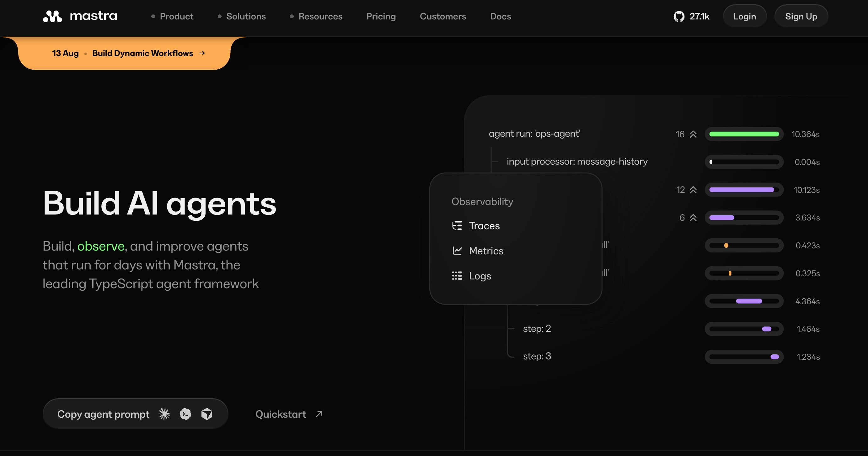
Task: Click the Claude asterisk icon in prompt button
Action: (164, 414)
